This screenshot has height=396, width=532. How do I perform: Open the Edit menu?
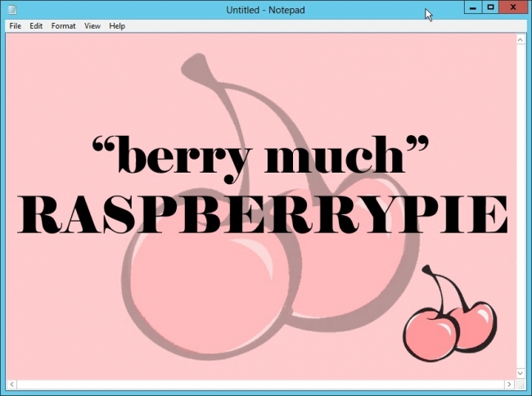click(x=36, y=26)
